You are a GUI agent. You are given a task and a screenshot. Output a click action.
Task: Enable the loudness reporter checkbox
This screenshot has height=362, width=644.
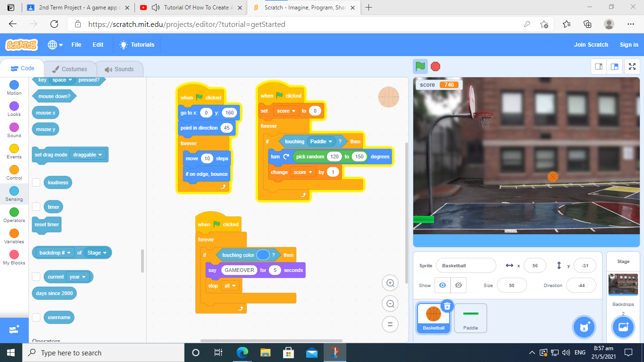click(x=36, y=182)
